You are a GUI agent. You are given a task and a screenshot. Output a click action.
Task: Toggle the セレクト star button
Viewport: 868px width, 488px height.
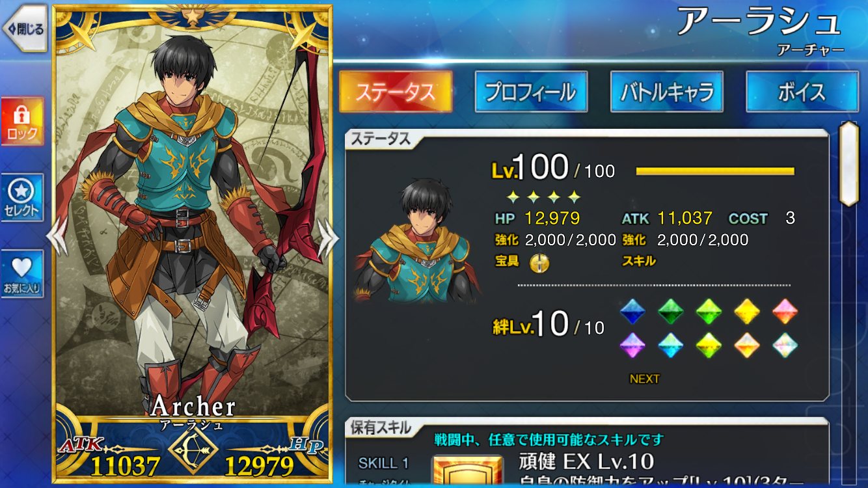coord(23,198)
